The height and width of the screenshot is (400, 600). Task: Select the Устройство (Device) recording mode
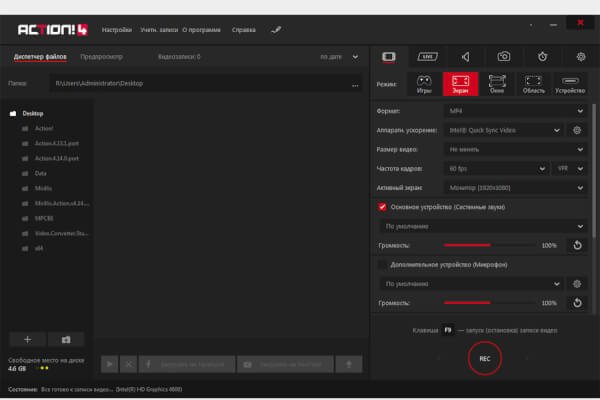pos(571,84)
